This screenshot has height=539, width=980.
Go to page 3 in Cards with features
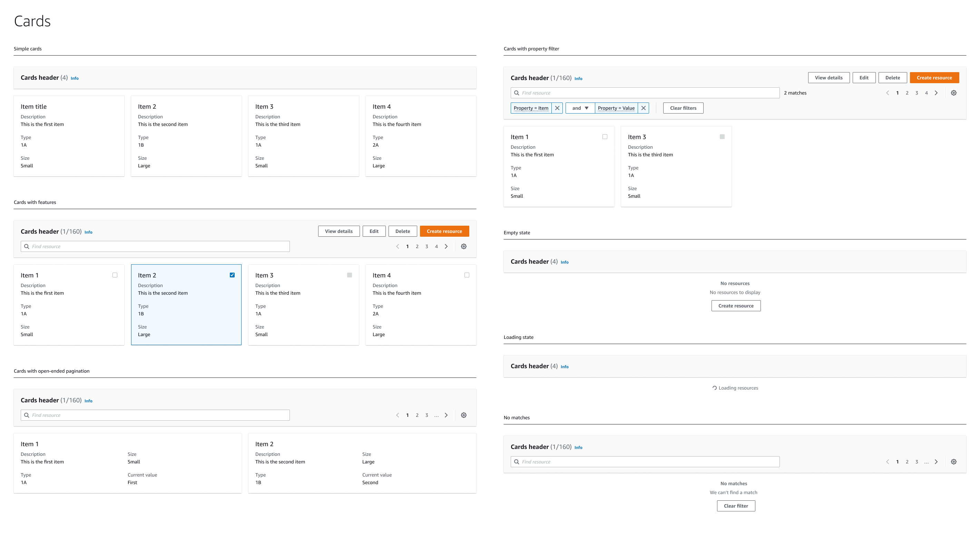click(427, 246)
